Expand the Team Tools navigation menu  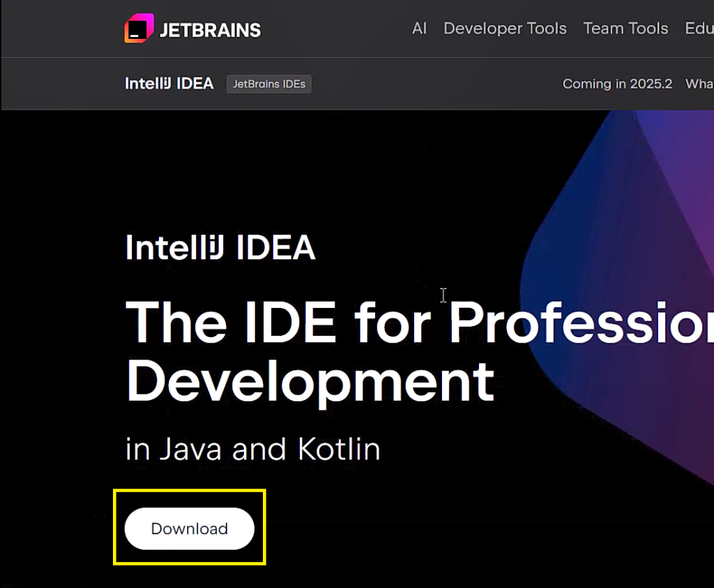click(625, 29)
